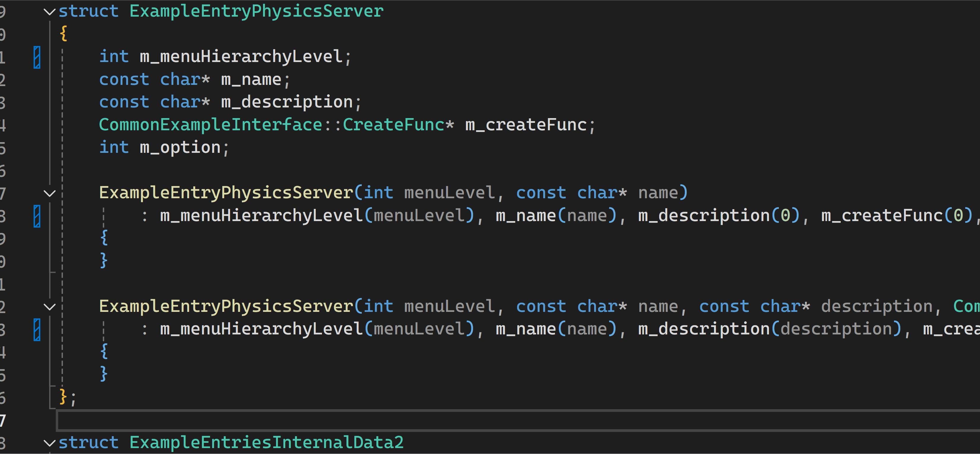Click the empty highlighted current line
Image resolution: width=980 pixels, height=454 pixels.
[x=494, y=420]
